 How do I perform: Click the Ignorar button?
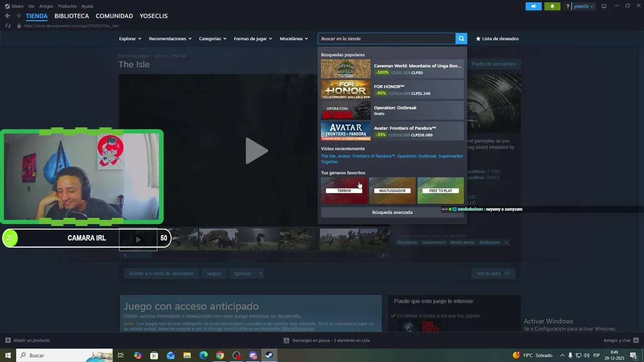[x=243, y=274]
